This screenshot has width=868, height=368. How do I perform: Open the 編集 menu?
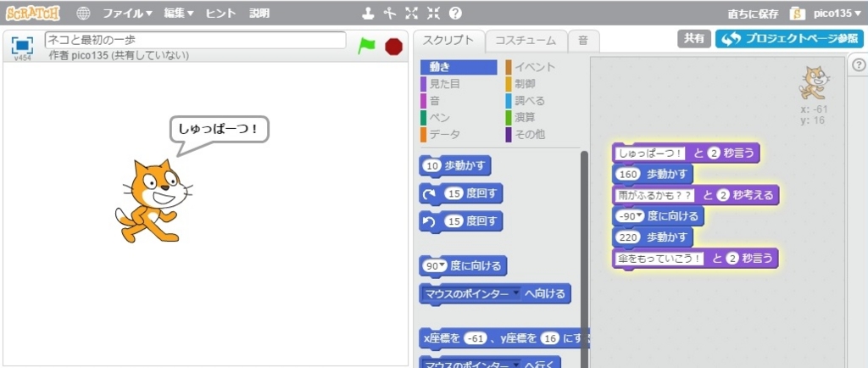pyautogui.click(x=179, y=14)
